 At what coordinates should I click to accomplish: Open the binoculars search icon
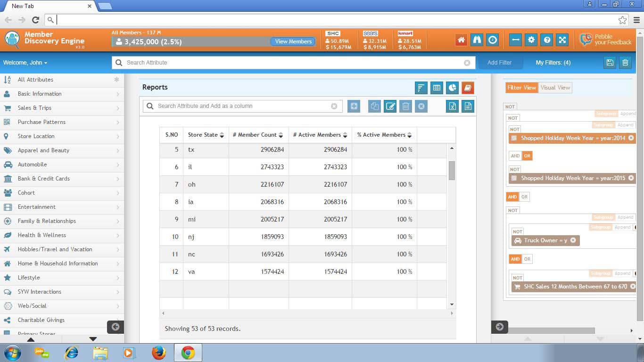pyautogui.click(x=477, y=40)
